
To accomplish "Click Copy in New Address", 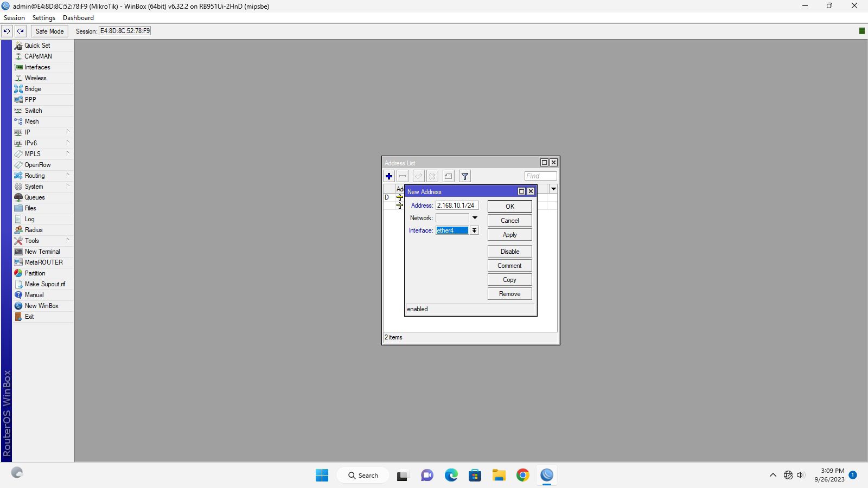I will tap(509, 280).
